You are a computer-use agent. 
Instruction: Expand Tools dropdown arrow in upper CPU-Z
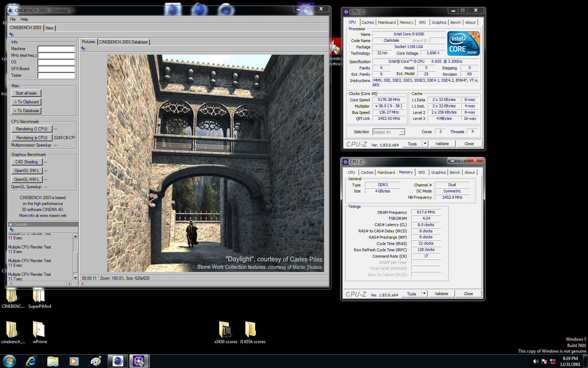425,144
